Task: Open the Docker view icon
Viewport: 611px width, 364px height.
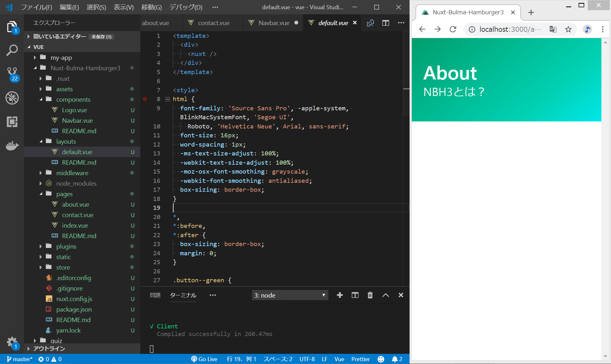Action: [x=12, y=146]
